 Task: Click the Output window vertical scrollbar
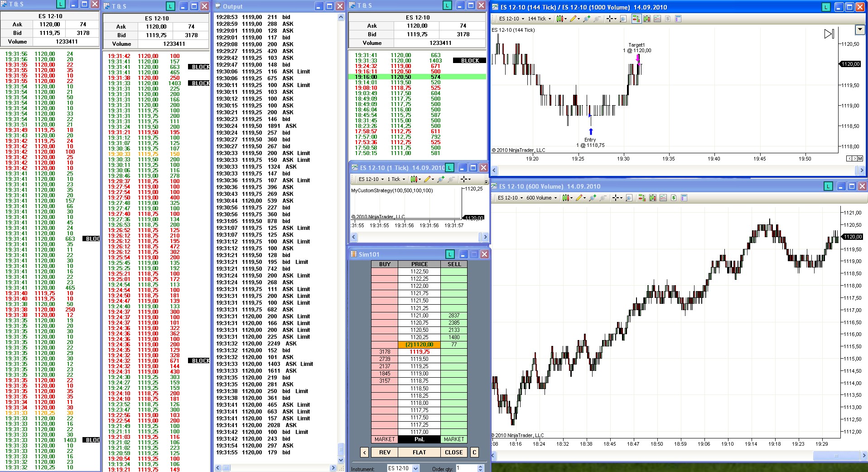click(x=341, y=227)
